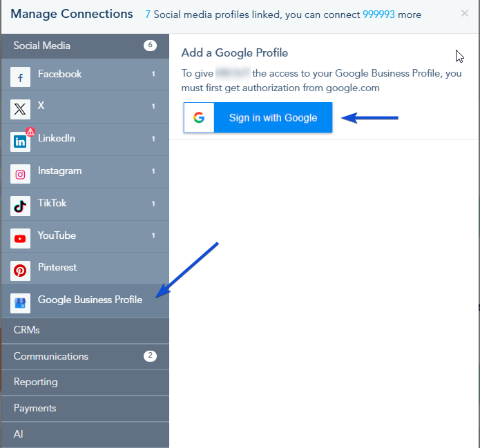Click the 999993 remaining connections number
This screenshot has width=480, height=448.
378,14
